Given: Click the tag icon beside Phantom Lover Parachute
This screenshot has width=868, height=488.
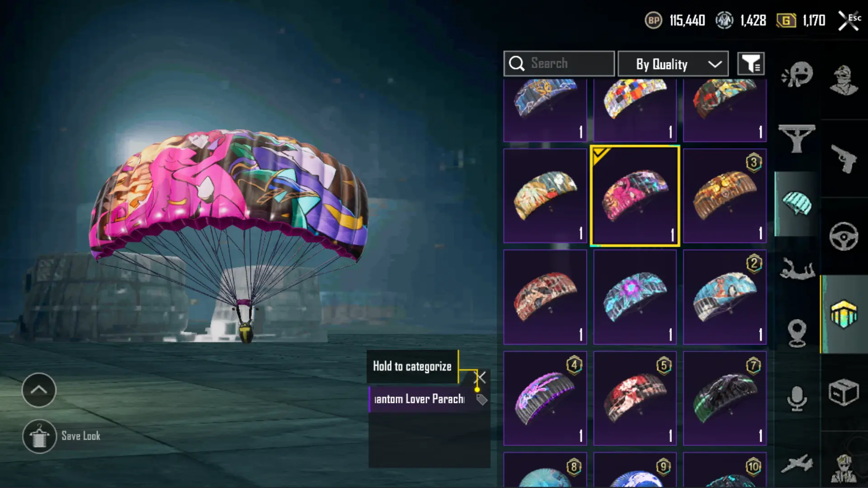Looking at the screenshot, I should [x=481, y=399].
